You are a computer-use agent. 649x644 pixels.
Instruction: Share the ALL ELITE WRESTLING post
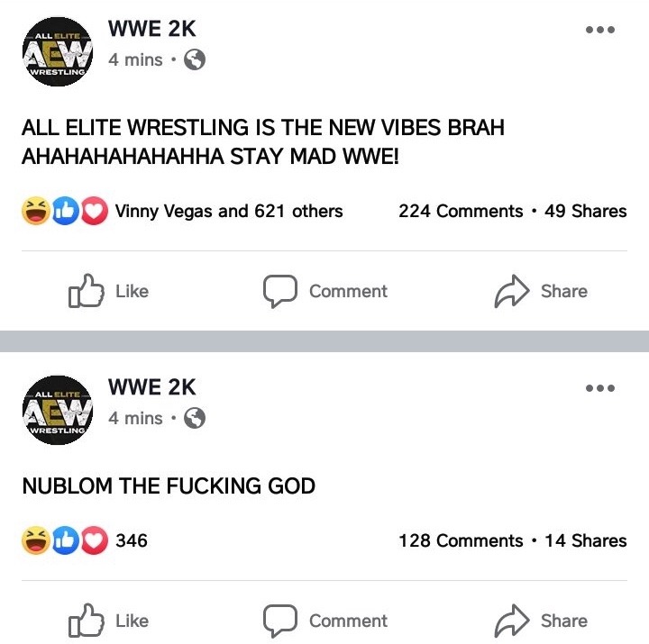pos(541,292)
